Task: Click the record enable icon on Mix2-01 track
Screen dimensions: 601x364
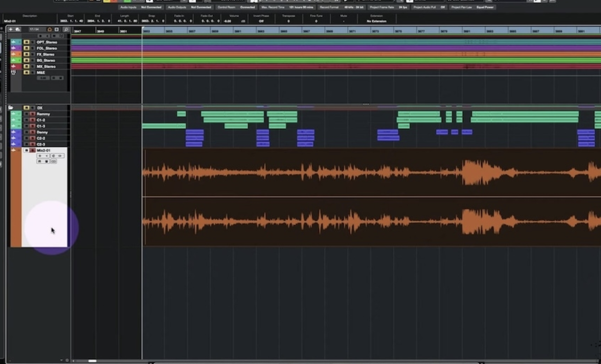Action: point(33,150)
